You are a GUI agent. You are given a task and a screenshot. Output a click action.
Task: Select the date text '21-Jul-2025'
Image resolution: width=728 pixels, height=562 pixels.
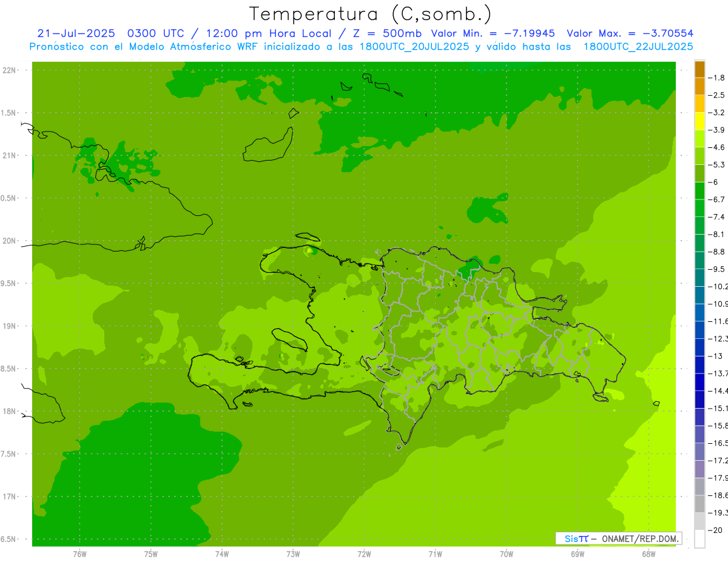click(76, 33)
